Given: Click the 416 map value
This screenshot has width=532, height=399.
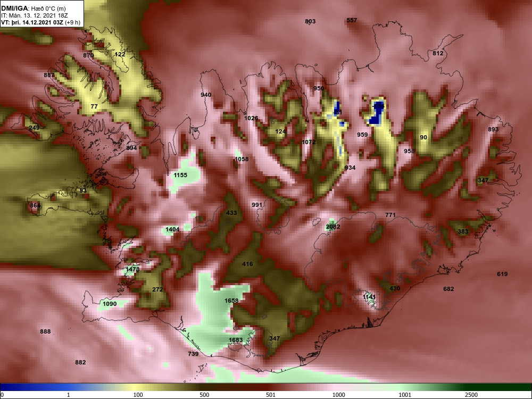Looking at the screenshot, I should pos(247,264).
